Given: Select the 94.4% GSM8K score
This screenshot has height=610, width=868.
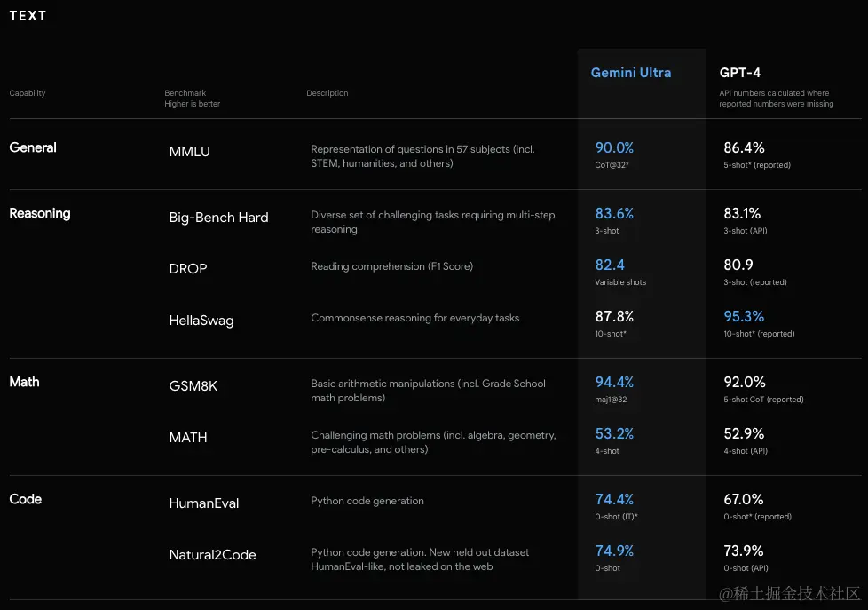Looking at the screenshot, I should click(x=614, y=382).
